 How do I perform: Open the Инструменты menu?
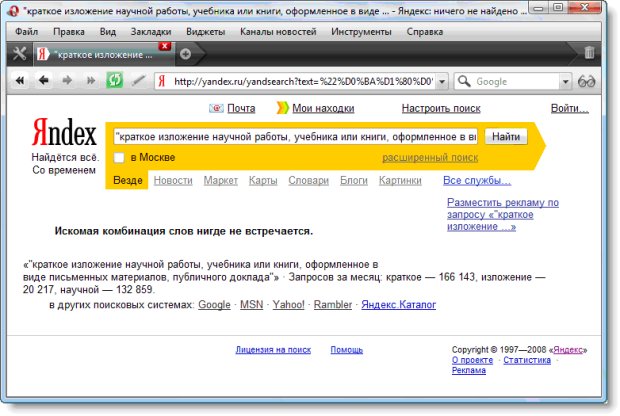pos(361,32)
